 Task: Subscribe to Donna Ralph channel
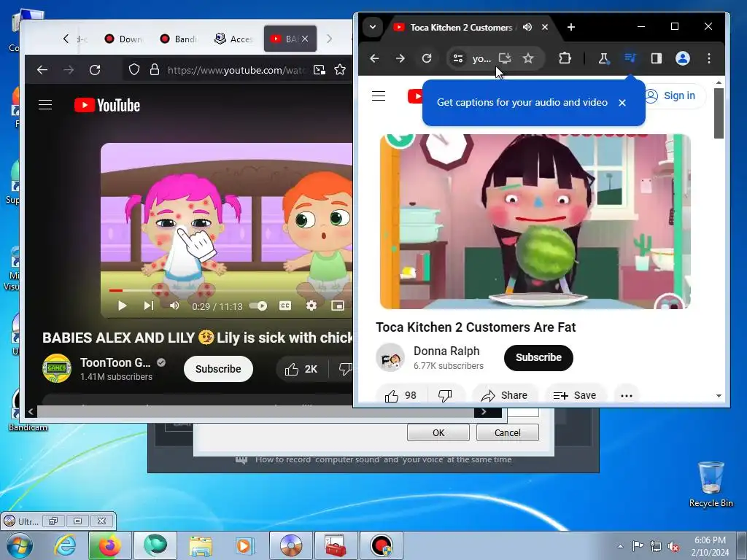point(538,357)
